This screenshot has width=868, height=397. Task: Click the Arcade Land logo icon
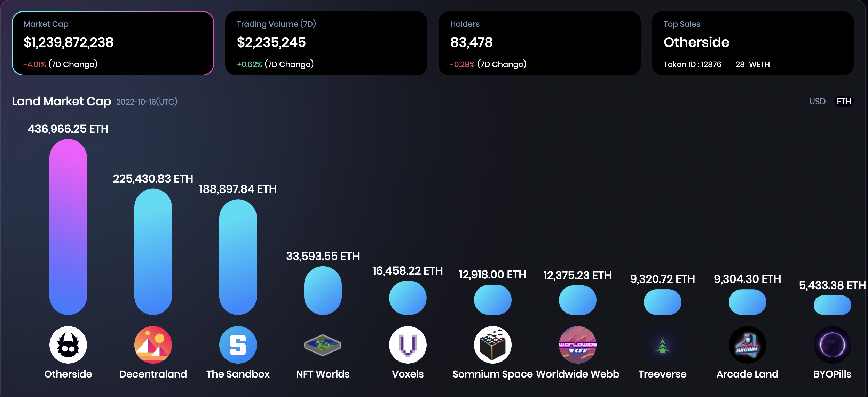click(x=748, y=345)
